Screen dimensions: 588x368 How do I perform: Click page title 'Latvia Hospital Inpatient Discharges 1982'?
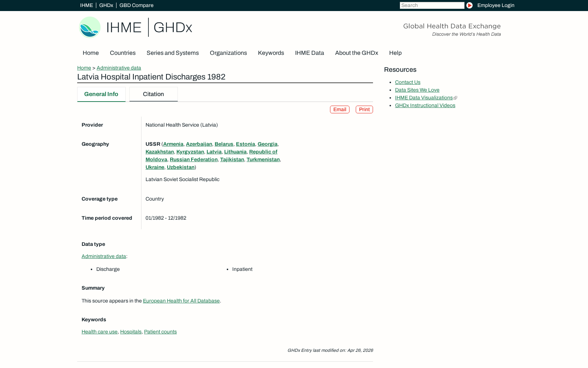151,77
